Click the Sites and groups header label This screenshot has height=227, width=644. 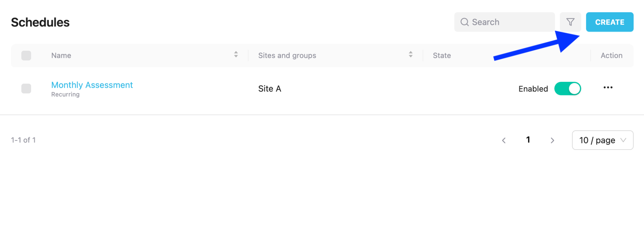pyautogui.click(x=287, y=55)
